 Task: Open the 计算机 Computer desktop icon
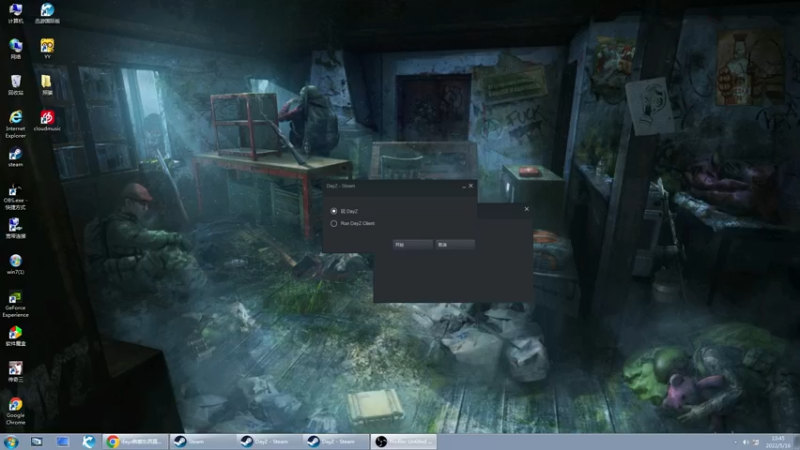pos(16,13)
